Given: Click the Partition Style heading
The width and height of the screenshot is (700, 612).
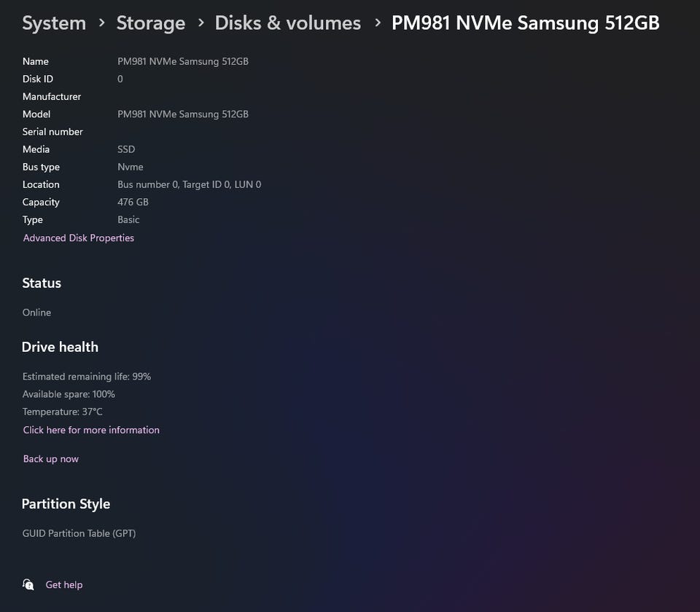Looking at the screenshot, I should pos(66,503).
